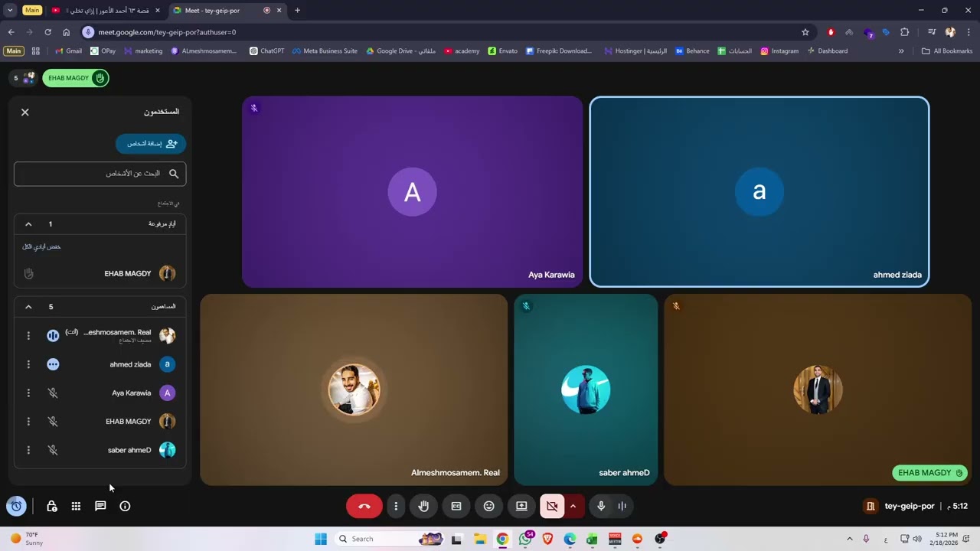Open the activities grid icon
This screenshot has width=980, height=551.
click(x=76, y=506)
